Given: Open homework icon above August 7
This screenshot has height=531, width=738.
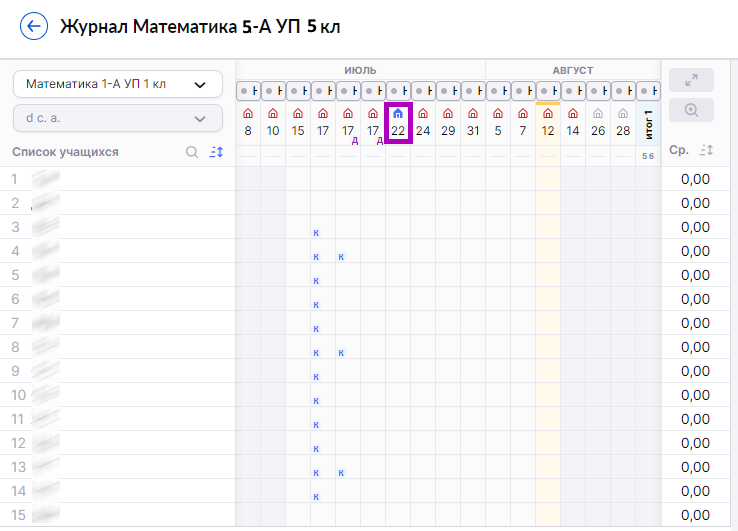Looking at the screenshot, I should click(x=523, y=113).
